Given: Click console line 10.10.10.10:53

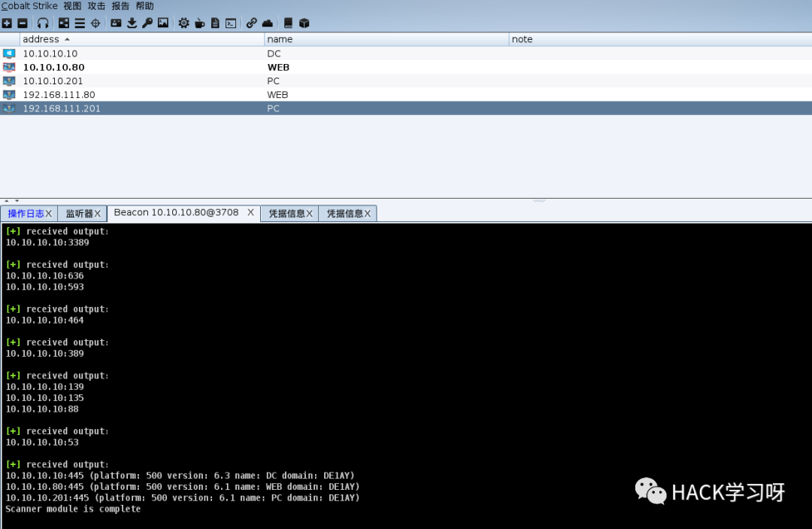Looking at the screenshot, I should tap(42, 442).
